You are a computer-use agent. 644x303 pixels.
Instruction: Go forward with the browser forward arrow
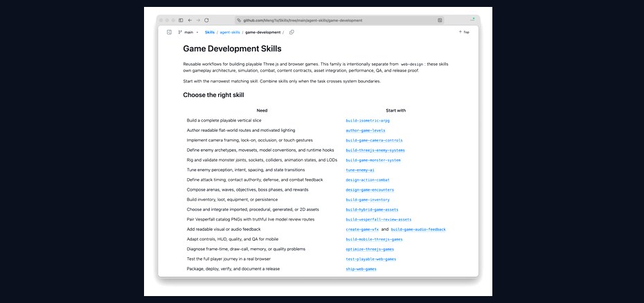tap(198, 20)
